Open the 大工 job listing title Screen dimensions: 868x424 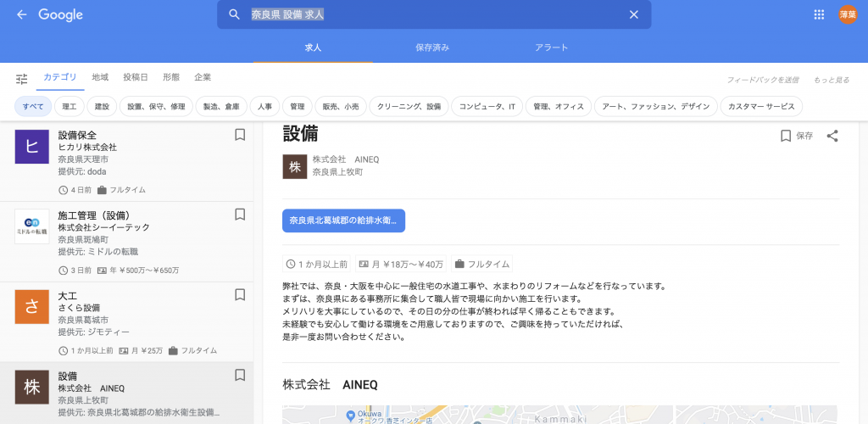pos(68,296)
